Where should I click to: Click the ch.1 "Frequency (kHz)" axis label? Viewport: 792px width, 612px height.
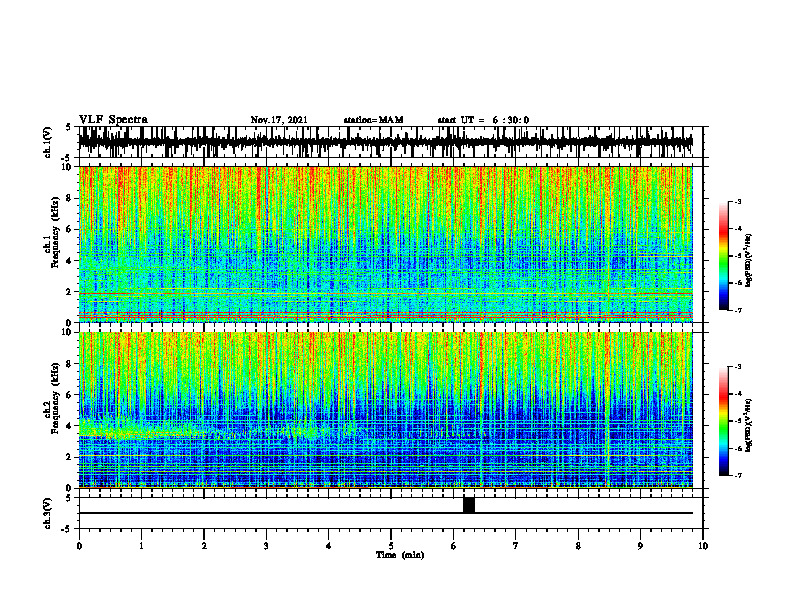click(56, 232)
